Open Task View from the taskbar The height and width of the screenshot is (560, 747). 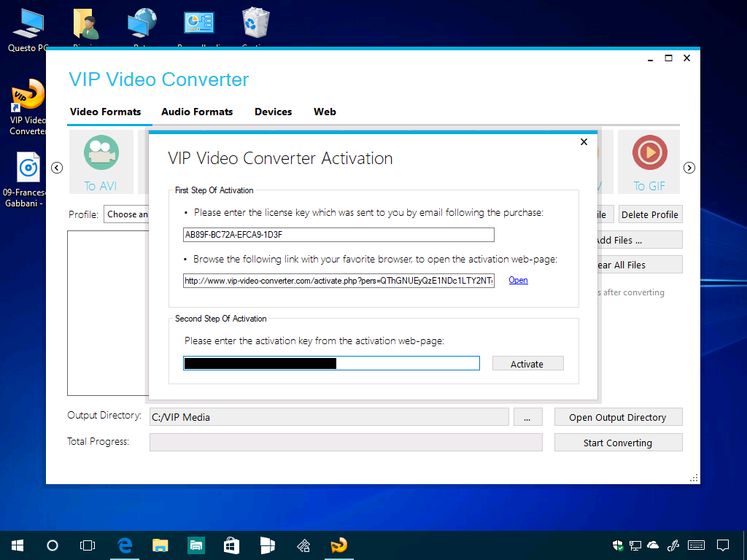click(88, 545)
